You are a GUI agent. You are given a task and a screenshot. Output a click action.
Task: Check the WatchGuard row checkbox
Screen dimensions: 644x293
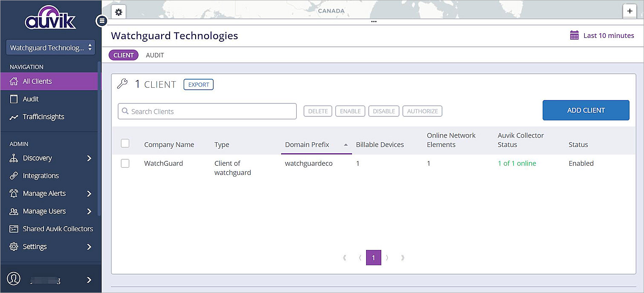pos(125,164)
